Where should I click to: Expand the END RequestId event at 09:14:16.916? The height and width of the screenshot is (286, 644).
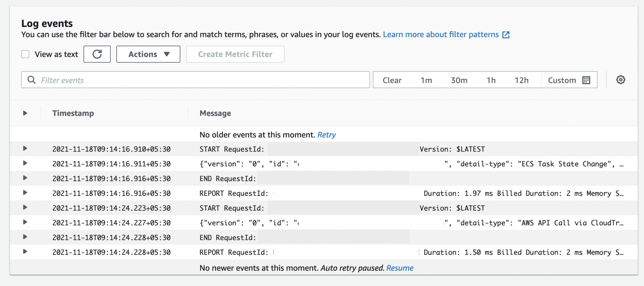(x=25, y=178)
